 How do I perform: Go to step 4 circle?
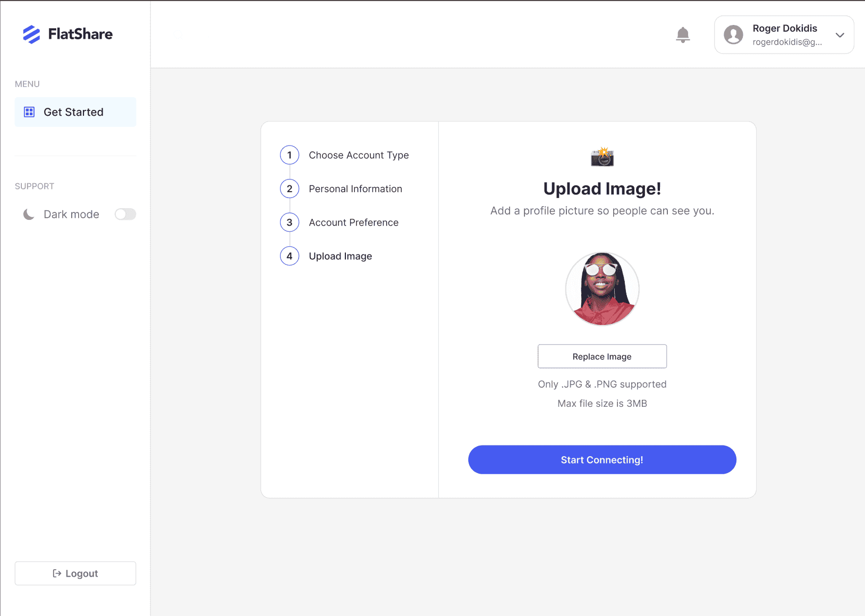click(x=290, y=256)
